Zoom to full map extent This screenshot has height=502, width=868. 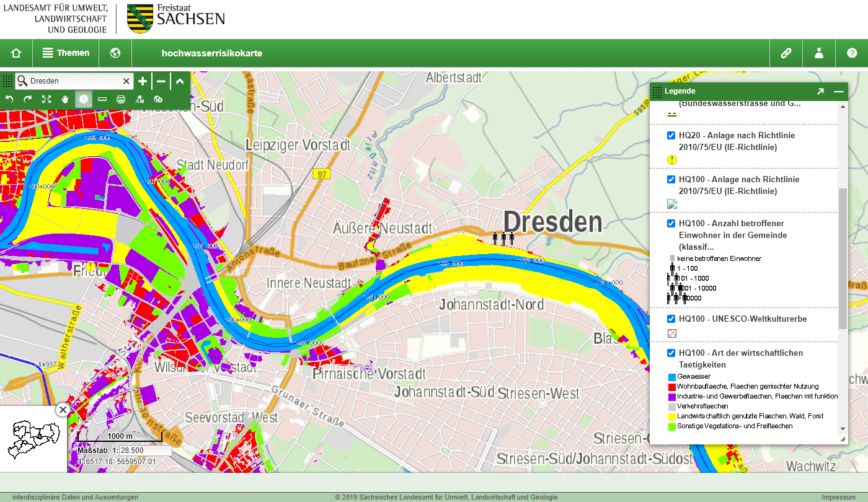coord(46,99)
